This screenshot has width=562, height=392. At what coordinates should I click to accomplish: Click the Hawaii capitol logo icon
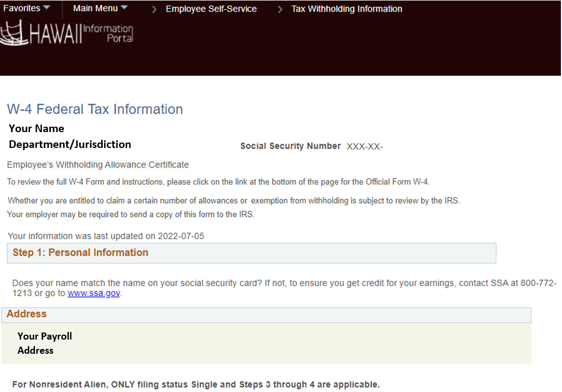tap(14, 33)
